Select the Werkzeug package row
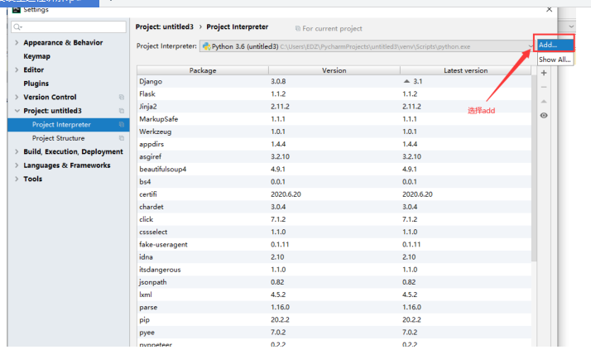 click(334, 132)
